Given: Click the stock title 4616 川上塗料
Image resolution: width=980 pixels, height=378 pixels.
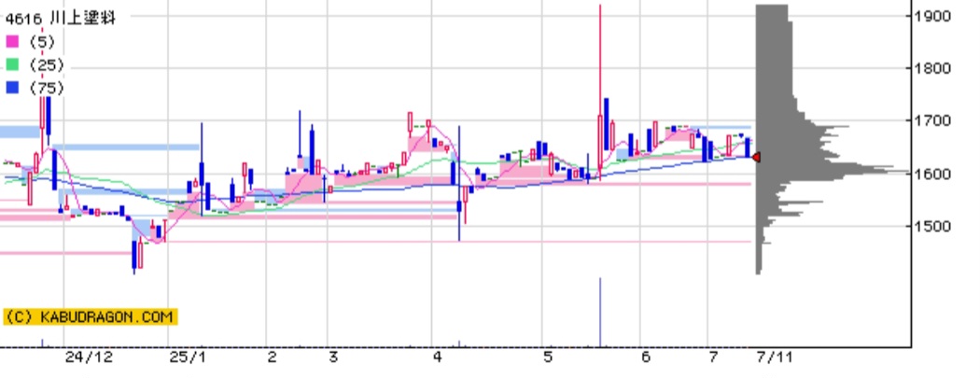Looking at the screenshot, I should click(60, 18).
